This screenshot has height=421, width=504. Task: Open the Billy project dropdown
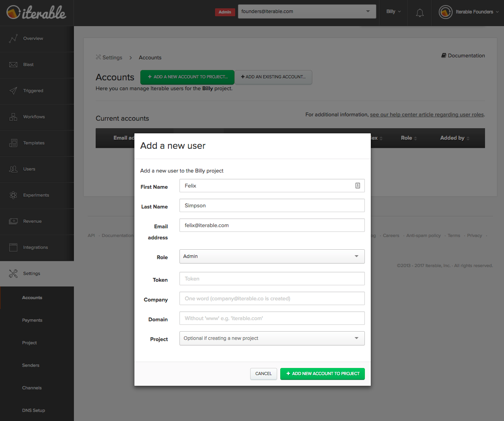(393, 11)
